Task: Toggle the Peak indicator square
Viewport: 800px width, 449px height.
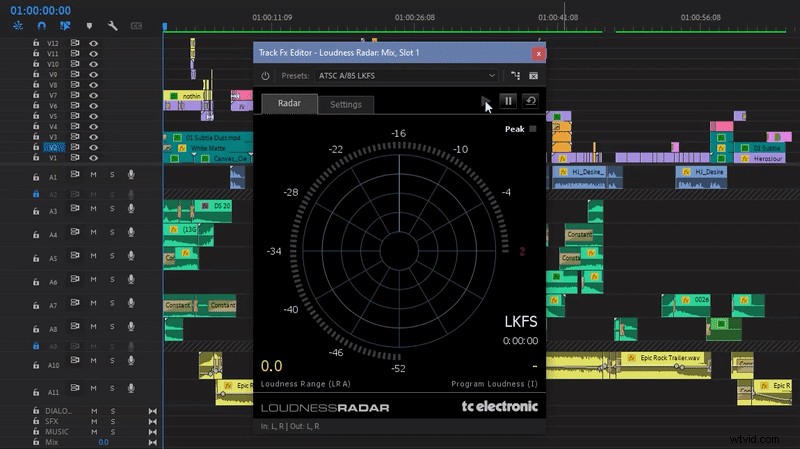Action: (533, 129)
